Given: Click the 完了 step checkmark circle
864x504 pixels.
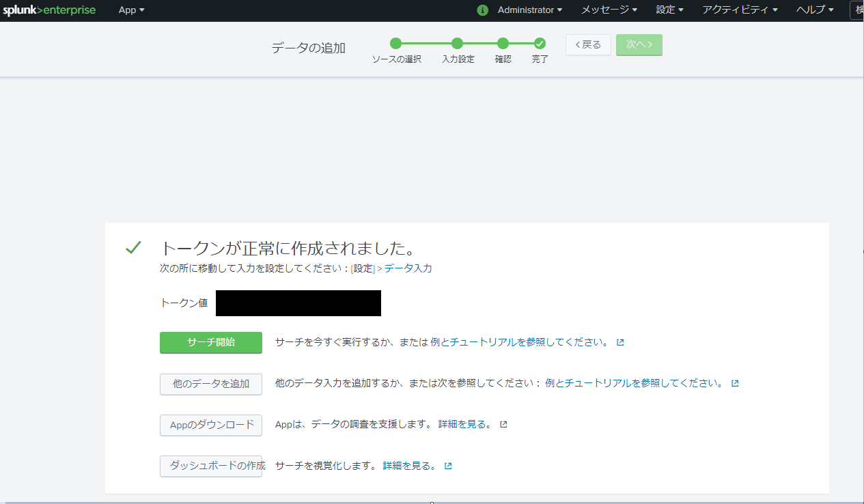Looking at the screenshot, I should click(540, 44).
